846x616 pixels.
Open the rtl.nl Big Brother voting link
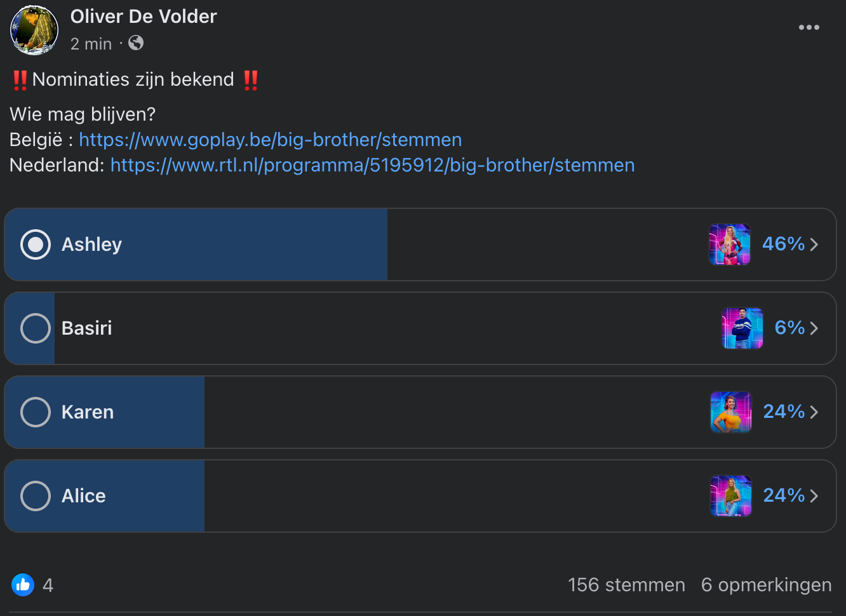(x=373, y=165)
